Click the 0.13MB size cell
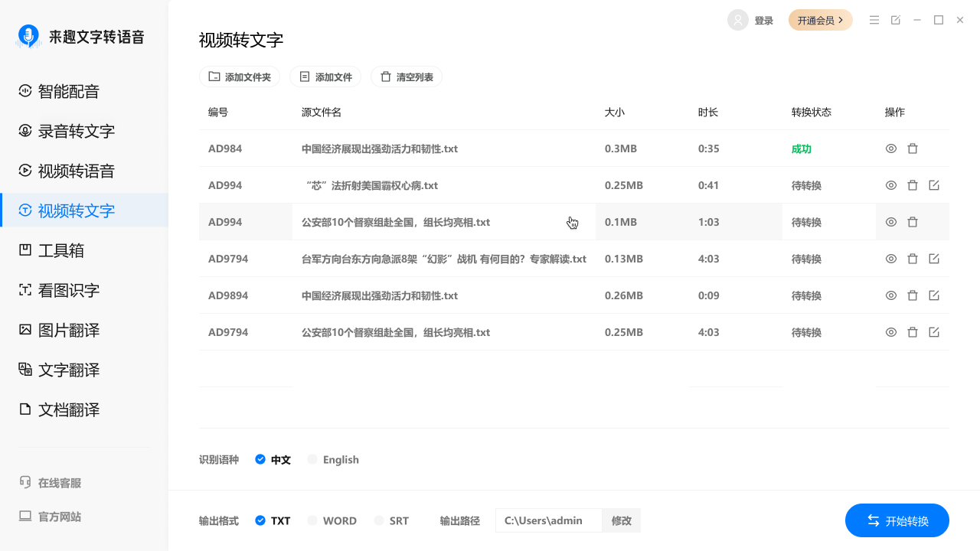The width and height of the screenshot is (980, 551). click(624, 259)
